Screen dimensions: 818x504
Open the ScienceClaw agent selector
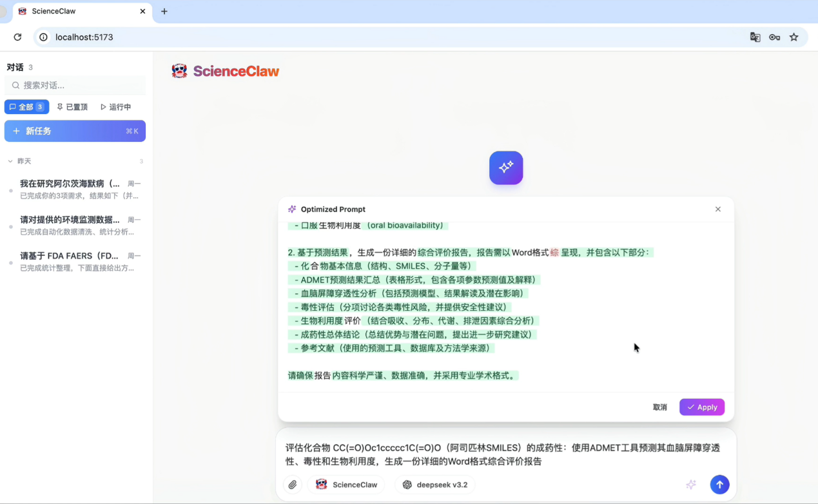click(x=346, y=485)
